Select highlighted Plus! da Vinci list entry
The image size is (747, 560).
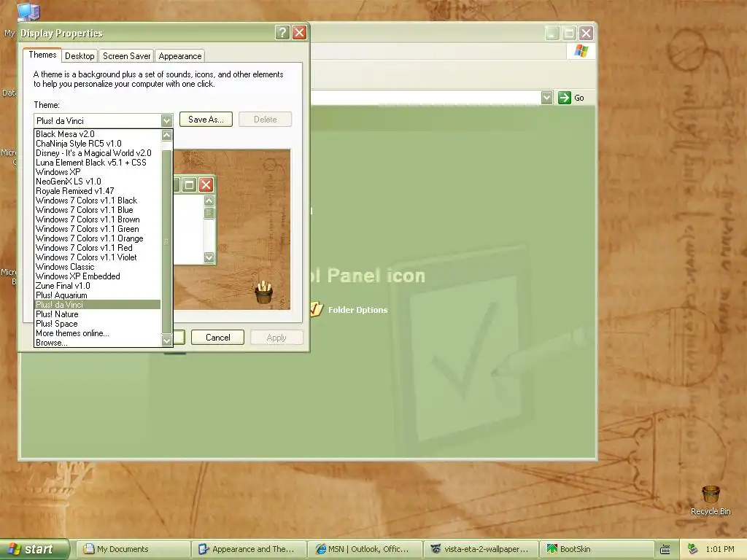(98, 305)
